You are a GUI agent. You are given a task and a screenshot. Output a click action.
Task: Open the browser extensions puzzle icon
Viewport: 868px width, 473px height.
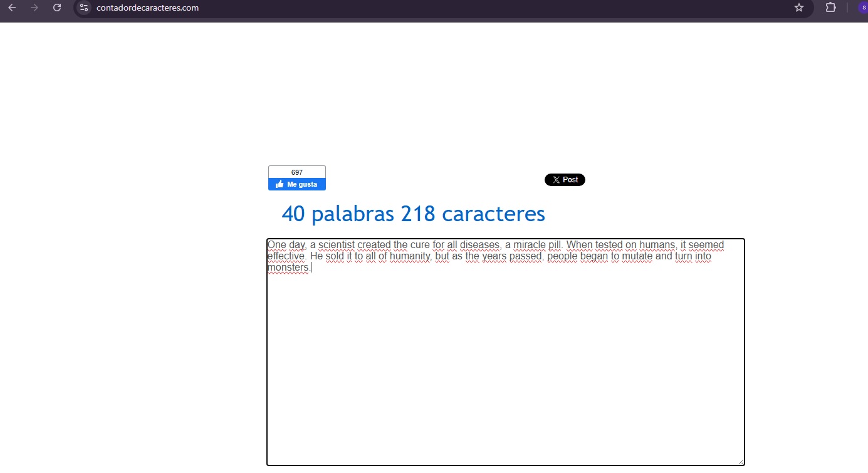point(831,8)
